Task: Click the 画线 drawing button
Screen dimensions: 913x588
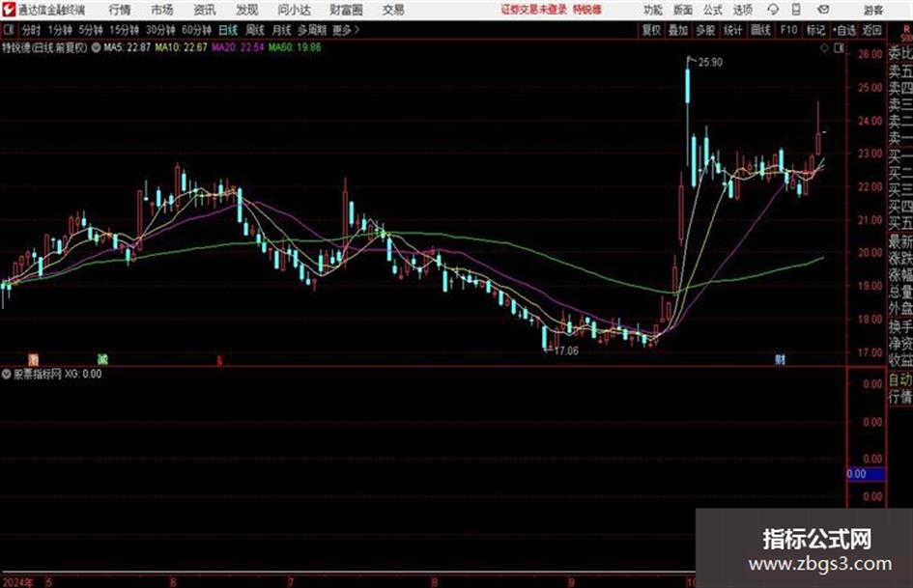Action: (760, 30)
